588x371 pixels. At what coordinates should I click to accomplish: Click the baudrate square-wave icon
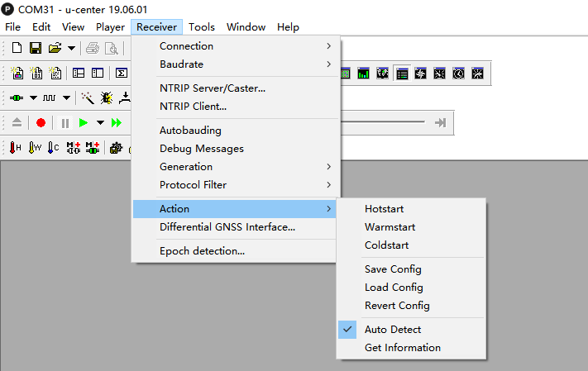(x=49, y=98)
